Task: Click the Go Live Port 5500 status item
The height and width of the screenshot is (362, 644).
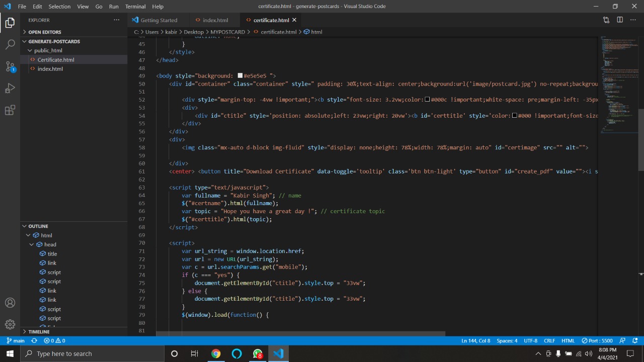Action: (x=597, y=341)
